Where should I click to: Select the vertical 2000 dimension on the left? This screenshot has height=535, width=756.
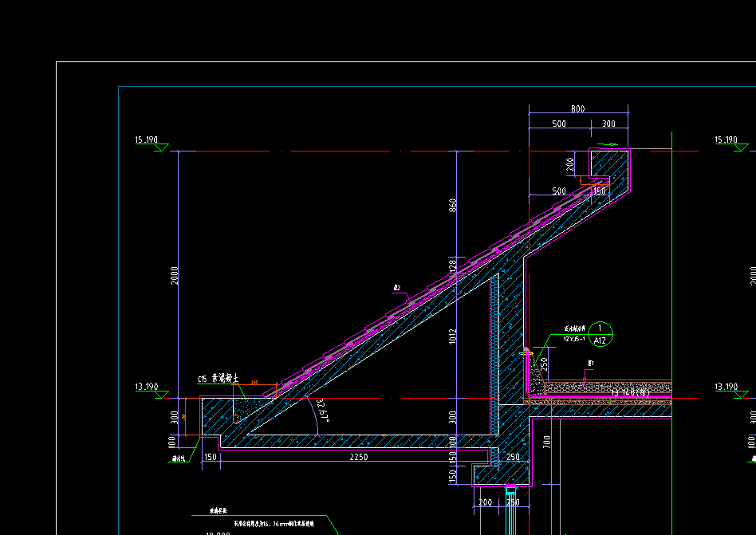(175, 275)
